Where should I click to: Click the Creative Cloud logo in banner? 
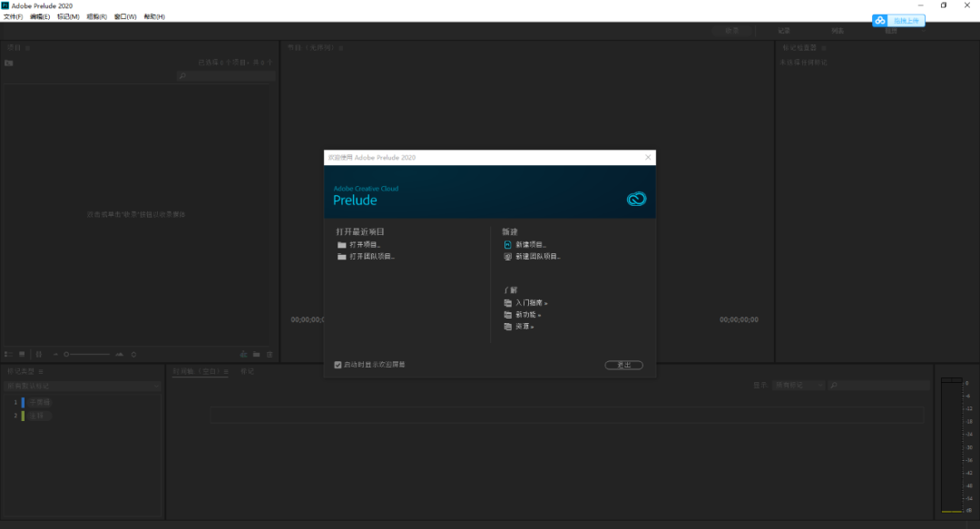click(636, 199)
